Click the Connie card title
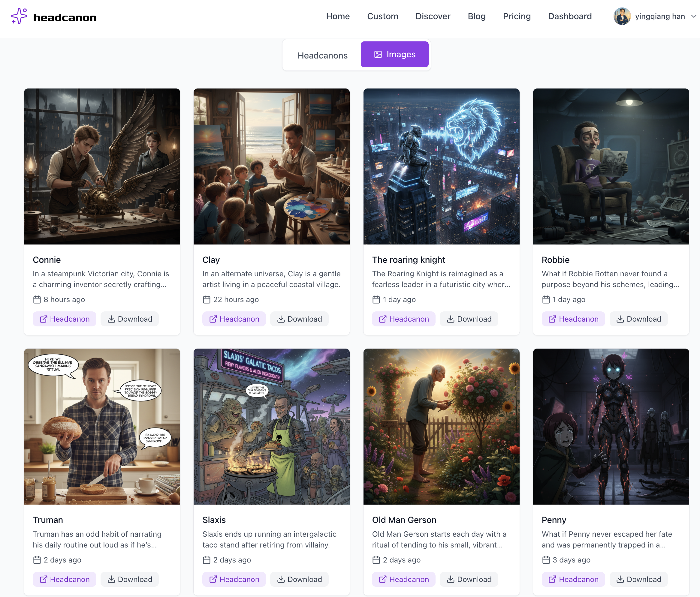This screenshot has width=700, height=597. pos(47,260)
